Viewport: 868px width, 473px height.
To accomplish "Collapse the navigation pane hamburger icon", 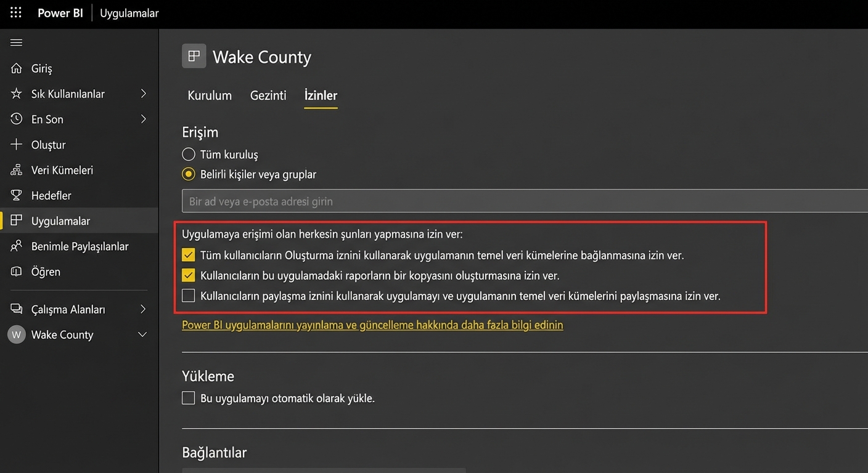I will [17, 42].
